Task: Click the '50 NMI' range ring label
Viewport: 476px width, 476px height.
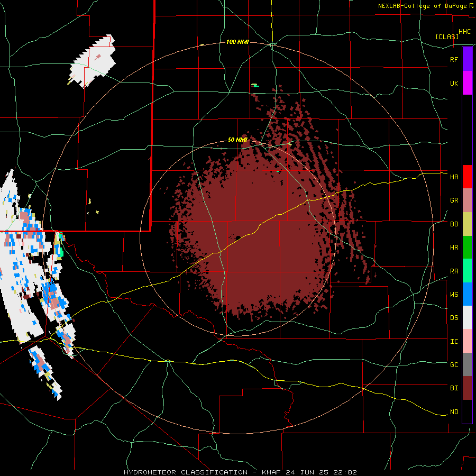Action: (x=237, y=140)
